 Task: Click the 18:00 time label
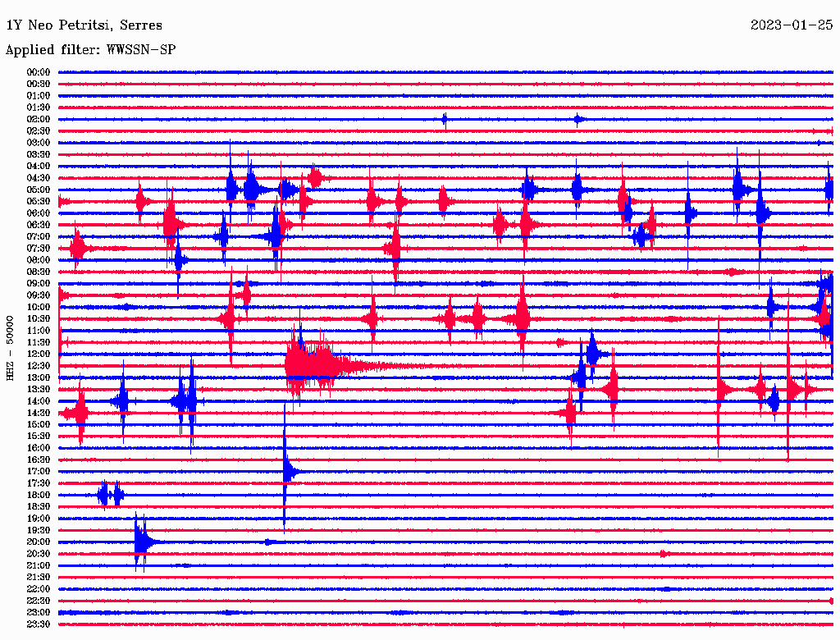tap(38, 496)
